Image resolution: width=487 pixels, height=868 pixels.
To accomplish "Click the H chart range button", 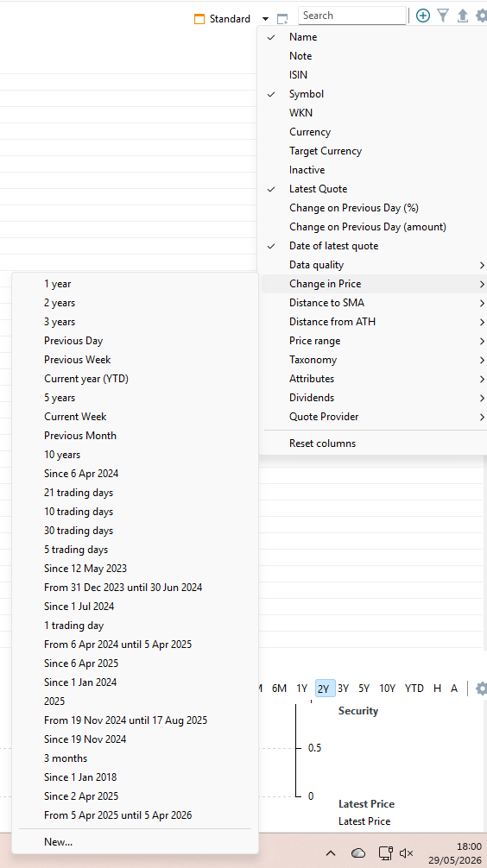I will tap(437, 688).
